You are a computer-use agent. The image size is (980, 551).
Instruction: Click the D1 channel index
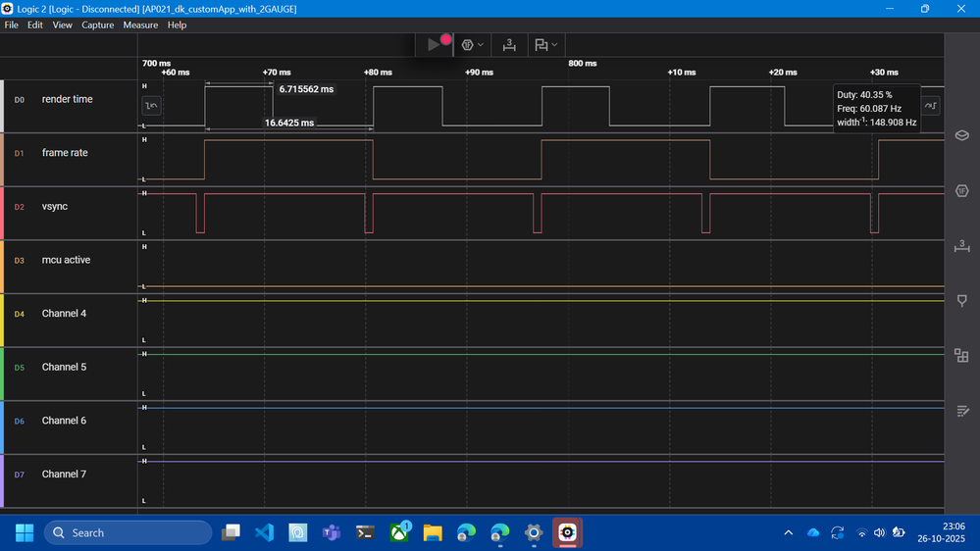(20, 154)
